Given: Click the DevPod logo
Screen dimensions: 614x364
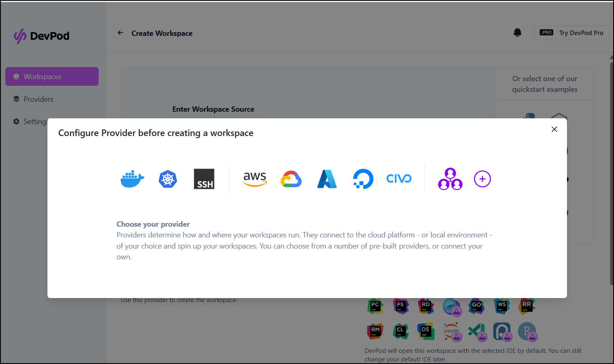Looking at the screenshot, I should pyautogui.click(x=41, y=36).
